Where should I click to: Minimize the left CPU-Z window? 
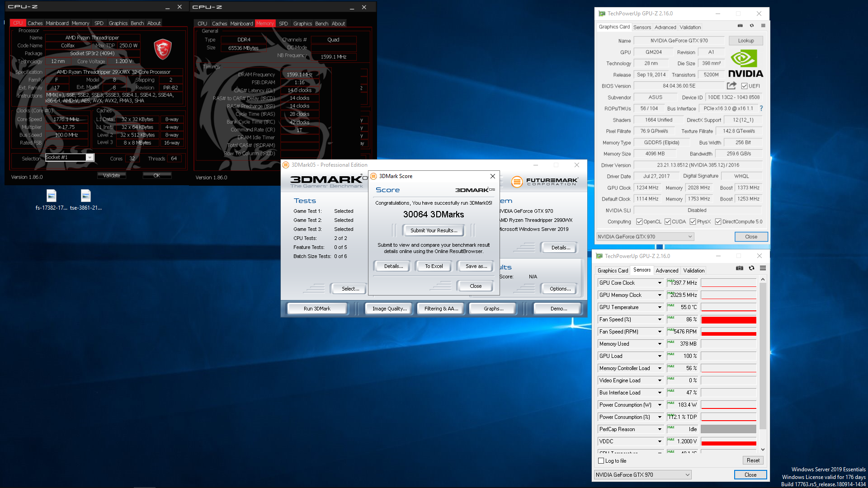[x=167, y=7]
